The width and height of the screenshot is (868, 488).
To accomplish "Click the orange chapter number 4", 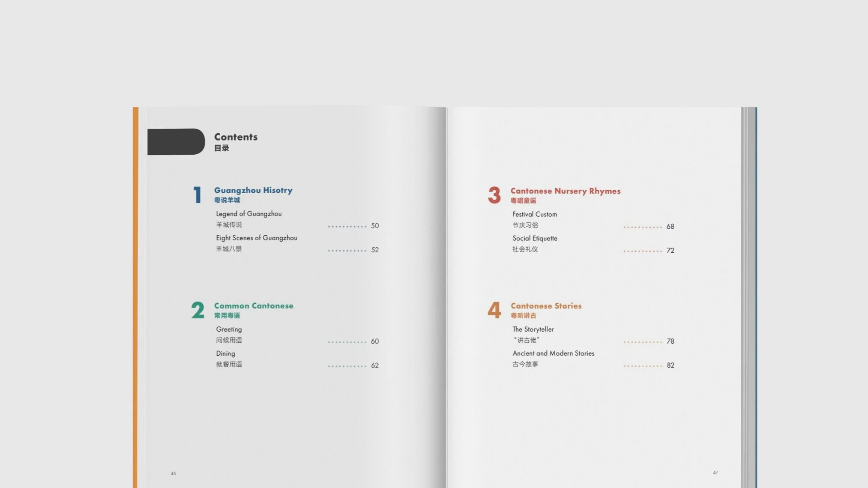I will 494,310.
